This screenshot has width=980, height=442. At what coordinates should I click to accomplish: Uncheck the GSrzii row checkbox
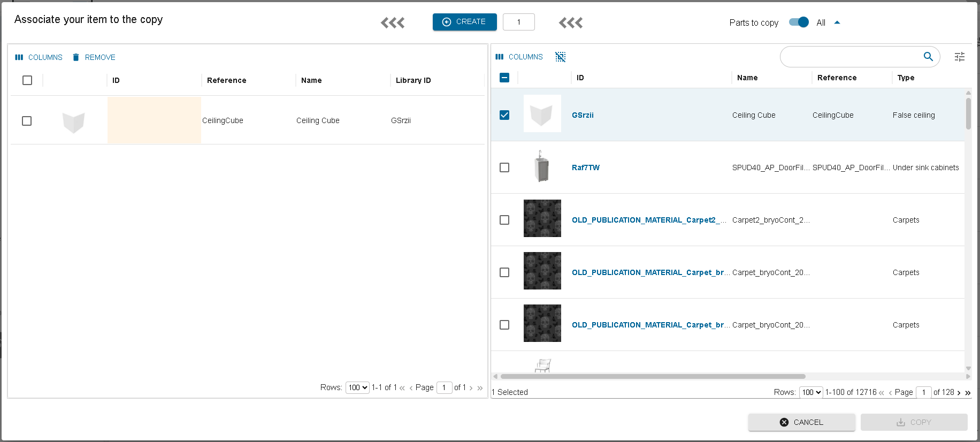pos(504,115)
